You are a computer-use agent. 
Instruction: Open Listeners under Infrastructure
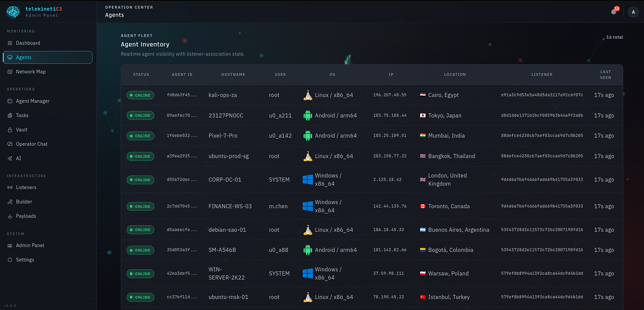click(48, 188)
